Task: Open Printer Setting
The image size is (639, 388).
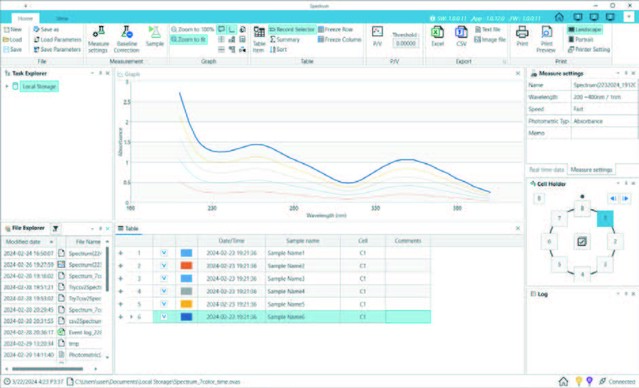Action: click(589, 49)
